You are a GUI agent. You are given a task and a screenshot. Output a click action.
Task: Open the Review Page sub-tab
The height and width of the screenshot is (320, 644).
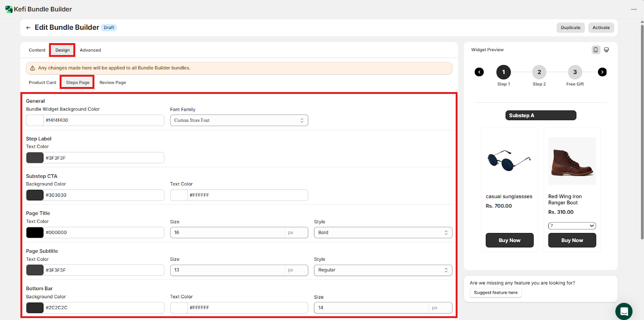(x=113, y=83)
